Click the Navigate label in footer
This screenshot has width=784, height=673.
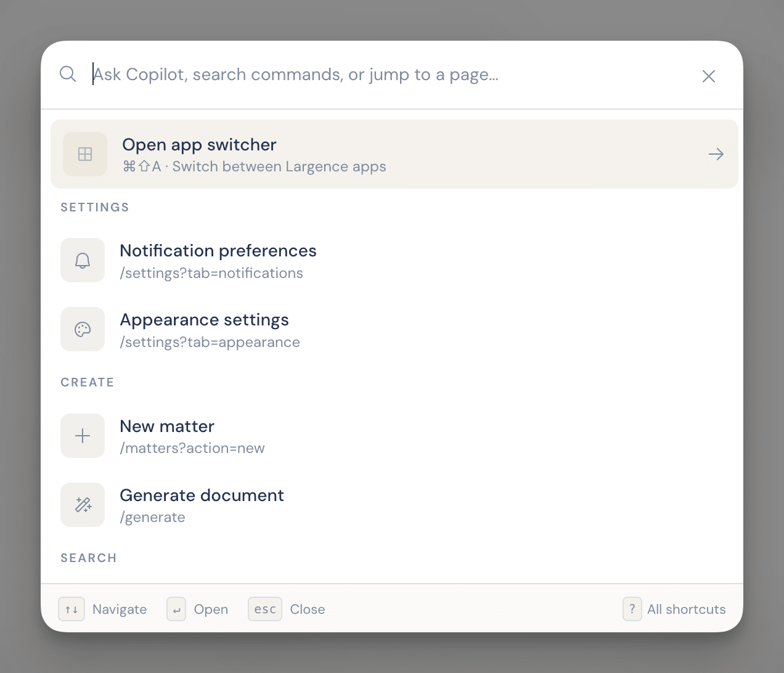120,610
